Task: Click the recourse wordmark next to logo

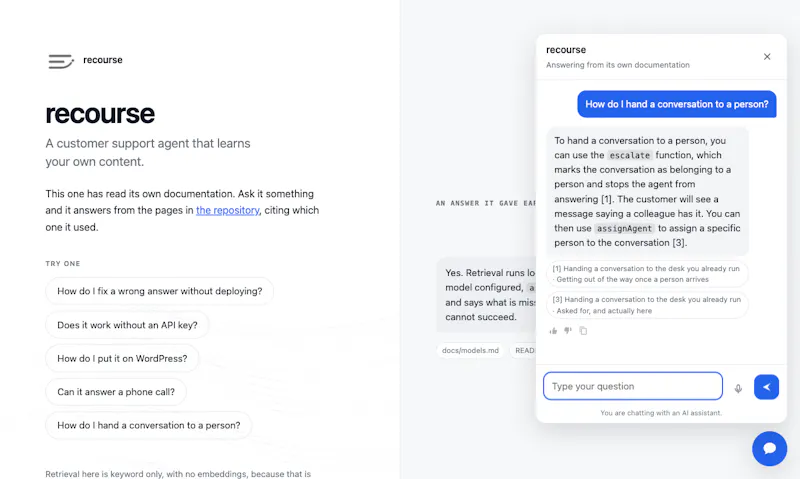Action: click(x=103, y=60)
